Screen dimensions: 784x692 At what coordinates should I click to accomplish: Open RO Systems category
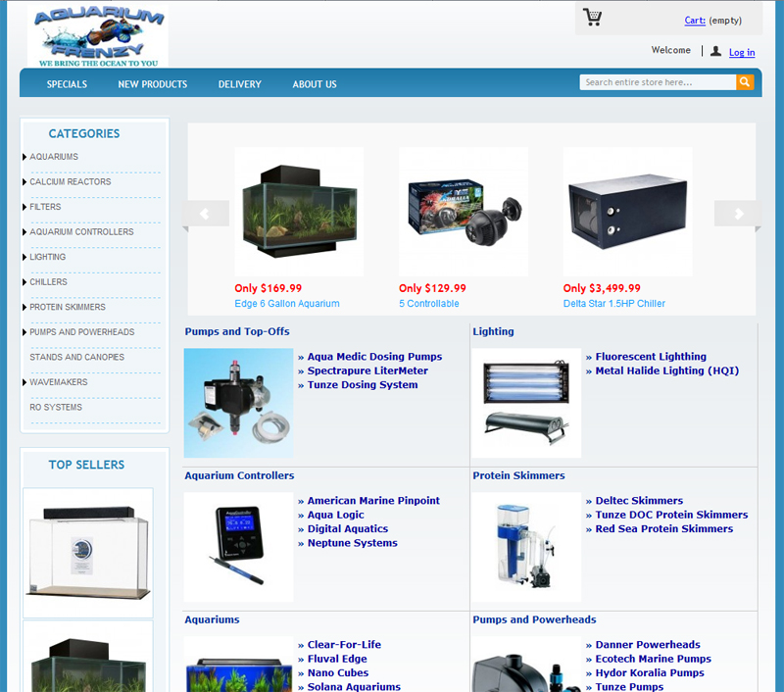point(56,407)
